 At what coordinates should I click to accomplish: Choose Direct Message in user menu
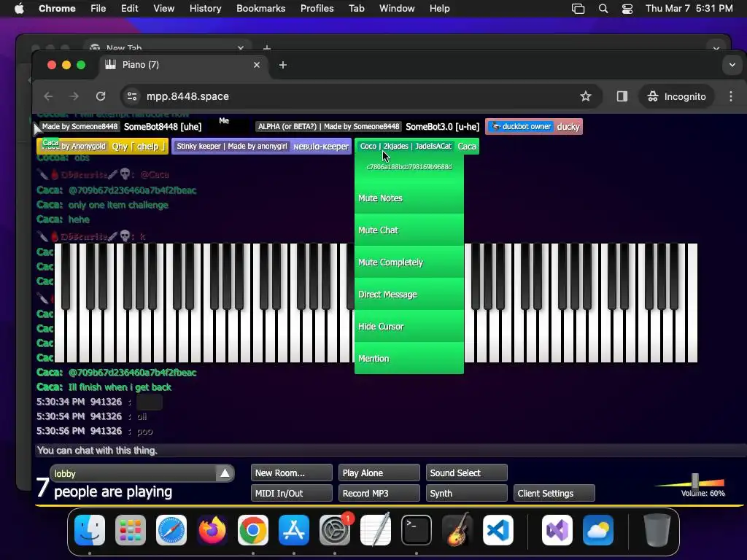[x=409, y=295]
